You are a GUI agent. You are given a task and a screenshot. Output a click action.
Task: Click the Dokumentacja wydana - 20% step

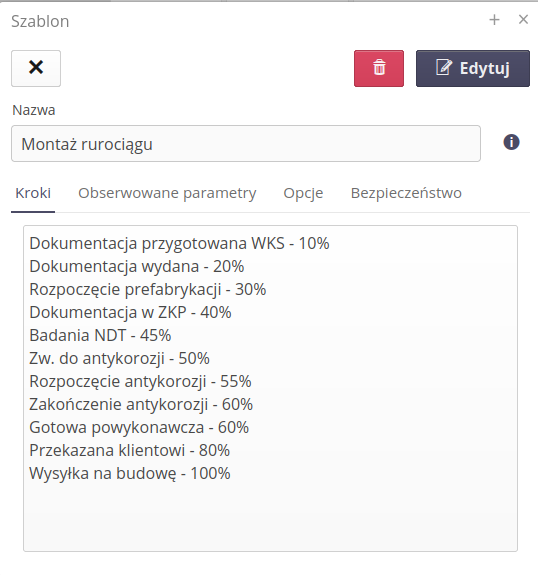136,267
